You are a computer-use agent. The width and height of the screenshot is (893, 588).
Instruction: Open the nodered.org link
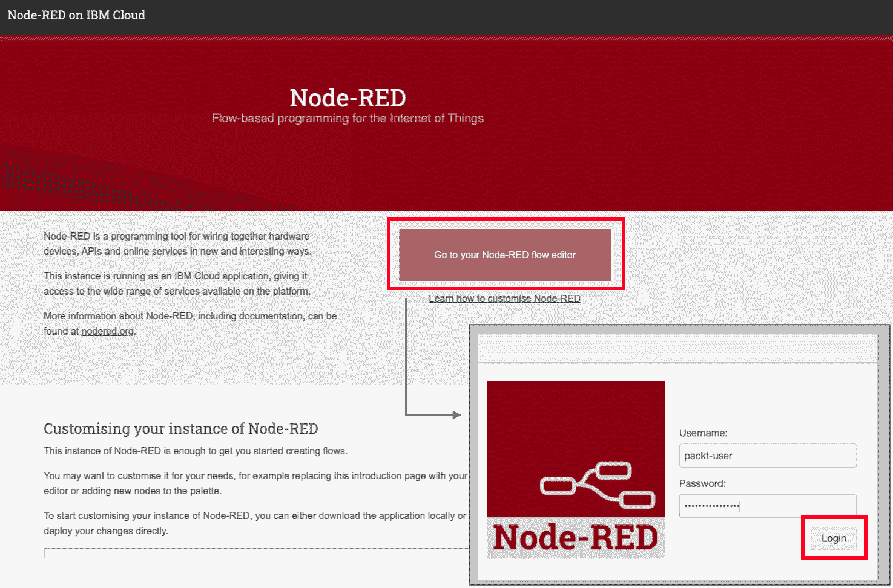click(107, 331)
